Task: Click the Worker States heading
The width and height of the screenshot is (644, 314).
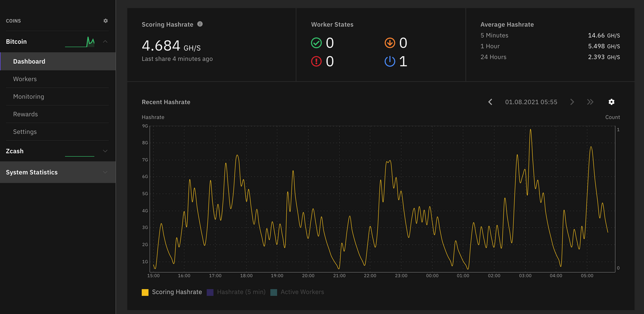Action: coord(332,25)
